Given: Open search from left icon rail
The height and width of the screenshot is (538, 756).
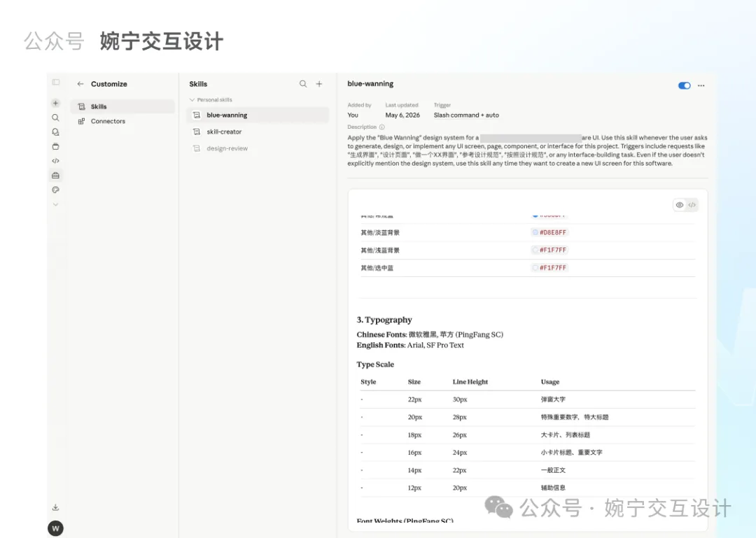Looking at the screenshot, I should tap(55, 118).
